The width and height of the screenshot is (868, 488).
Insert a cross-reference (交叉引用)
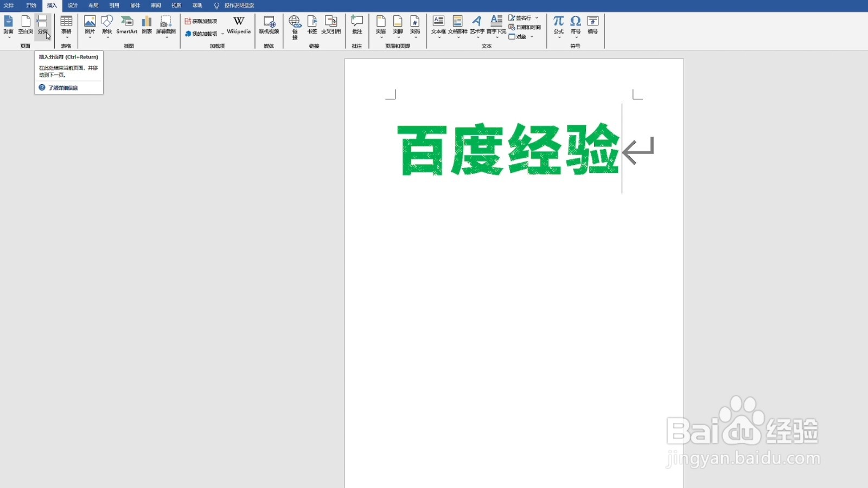[x=331, y=25]
